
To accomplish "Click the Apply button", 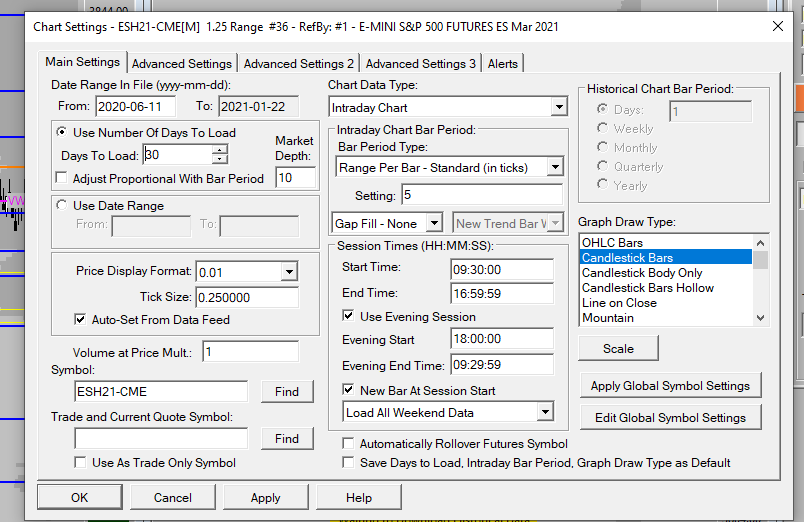I will (x=266, y=497).
